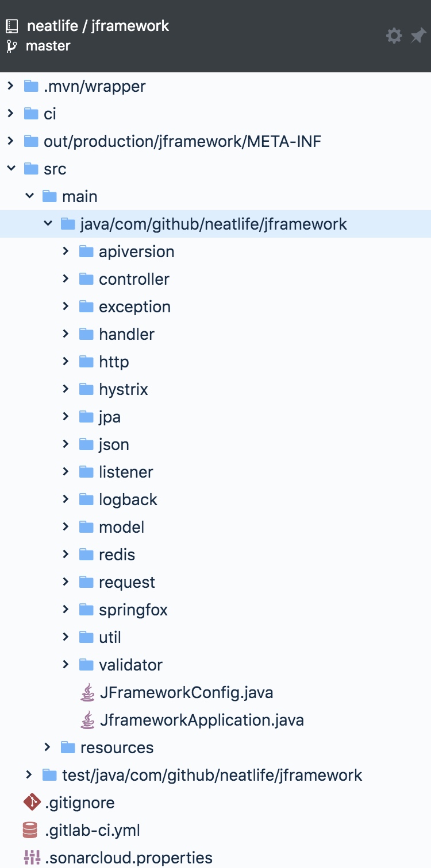Open the neatlife owner link
The height and width of the screenshot is (868, 431).
pos(53,26)
